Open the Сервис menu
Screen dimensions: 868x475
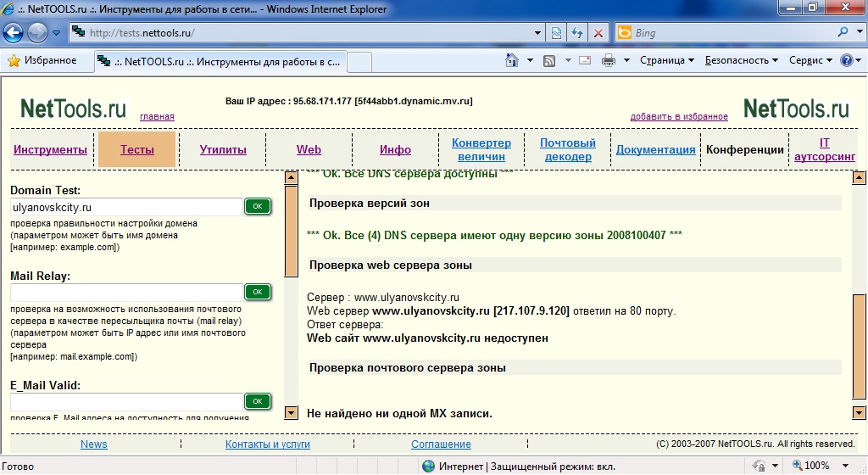coord(810,60)
